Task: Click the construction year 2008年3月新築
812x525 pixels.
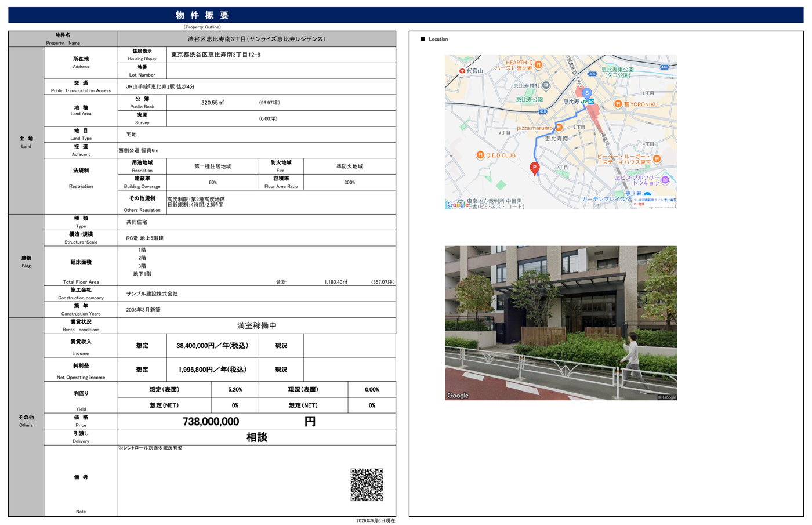Action: point(143,310)
